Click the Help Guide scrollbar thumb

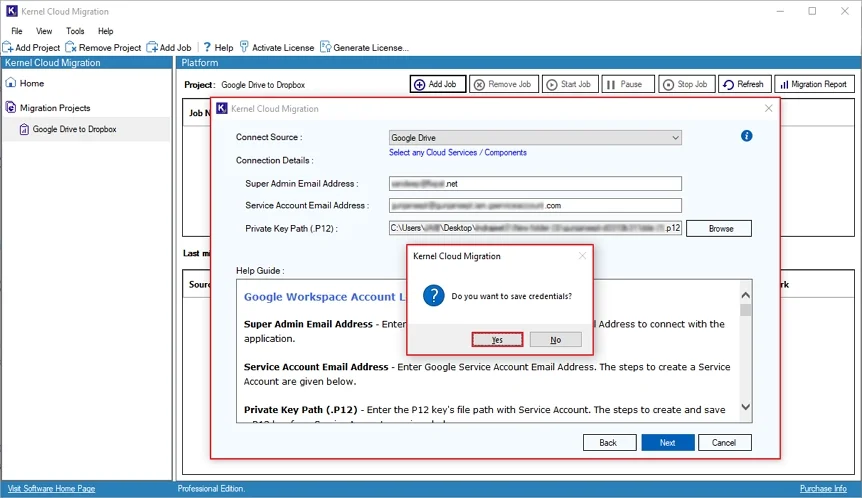[x=745, y=310]
